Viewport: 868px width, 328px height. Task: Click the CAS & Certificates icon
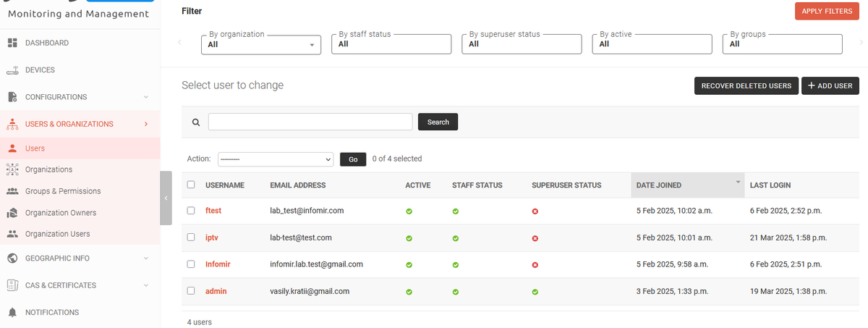12,285
